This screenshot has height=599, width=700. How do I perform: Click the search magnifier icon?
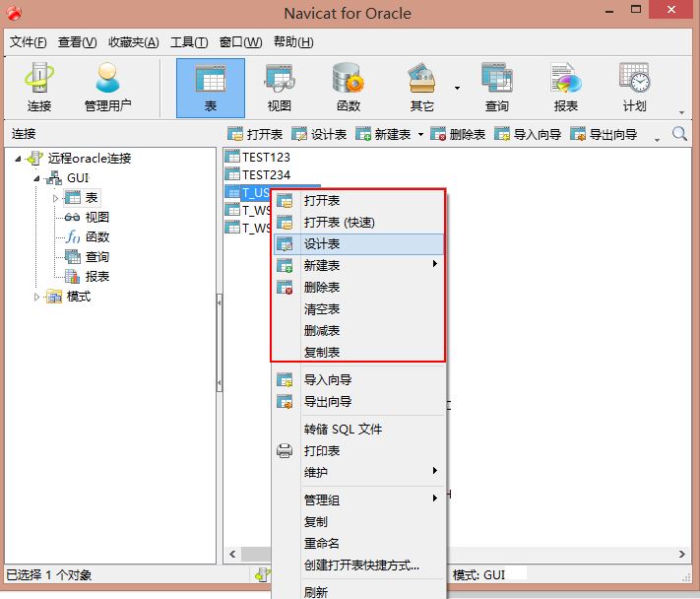[679, 134]
